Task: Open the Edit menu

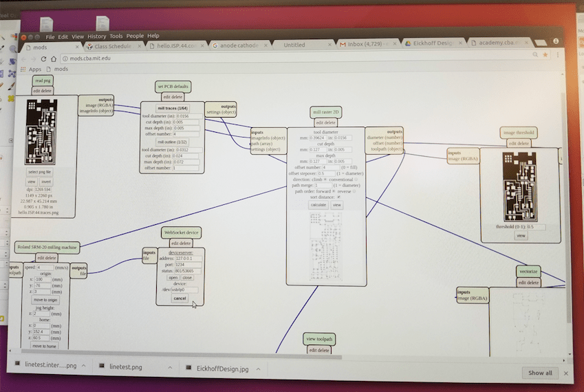Action: coord(63,36)
